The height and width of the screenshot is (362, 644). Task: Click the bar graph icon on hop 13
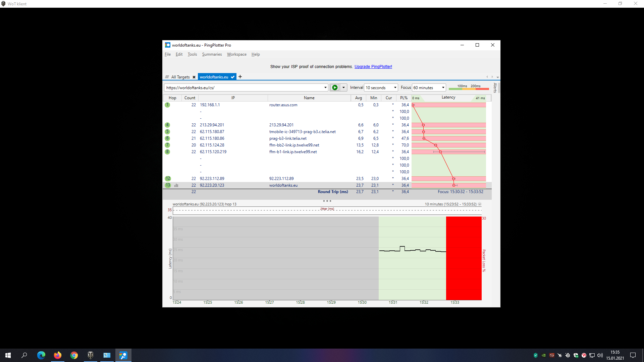pyautogui.click(x=176, y=185)
